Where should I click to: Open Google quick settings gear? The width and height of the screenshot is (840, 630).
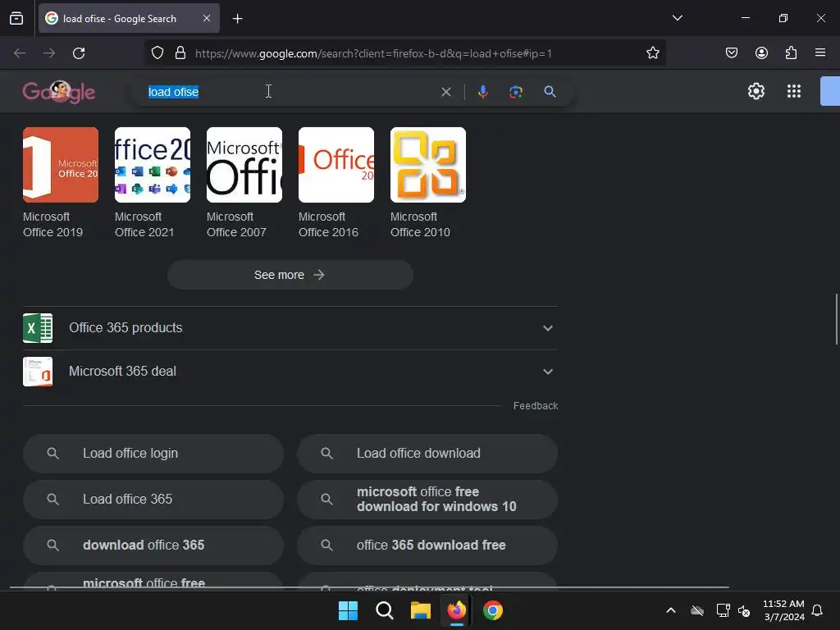756,91
